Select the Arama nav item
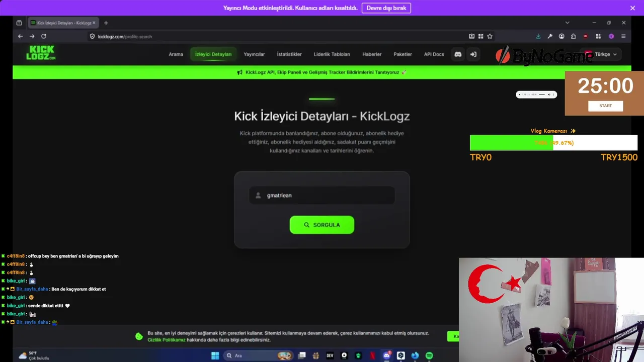 click(x=176, y=54)
